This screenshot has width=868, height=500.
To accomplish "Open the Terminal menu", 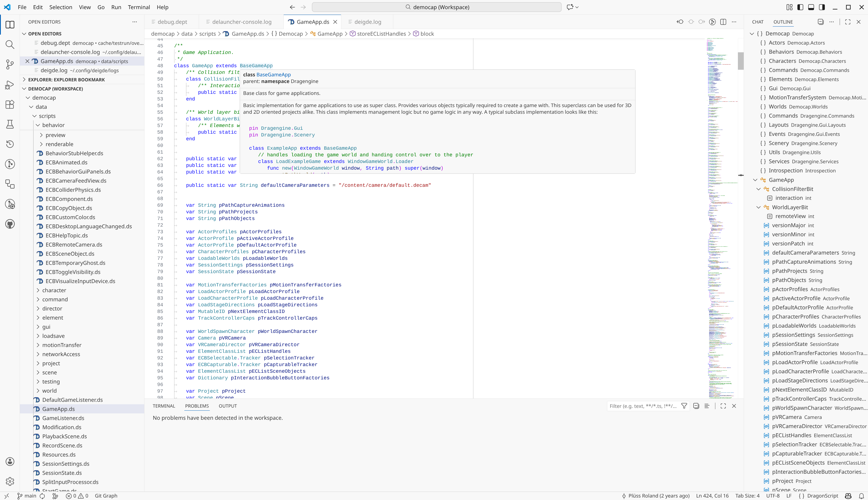I will (139, 7).
